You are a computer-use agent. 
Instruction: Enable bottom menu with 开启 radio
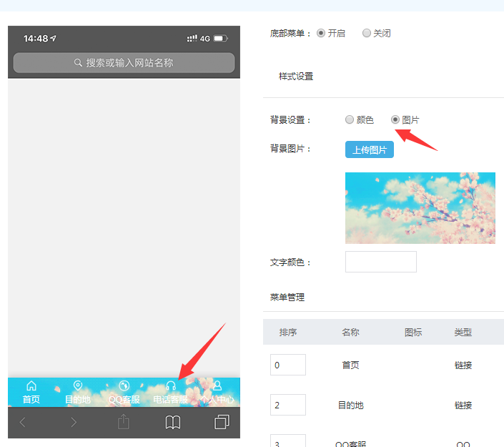[321, 33]
